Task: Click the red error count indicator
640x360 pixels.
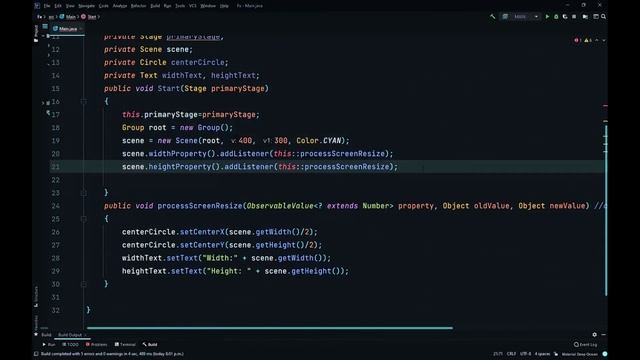Action: tap(577, 40)
